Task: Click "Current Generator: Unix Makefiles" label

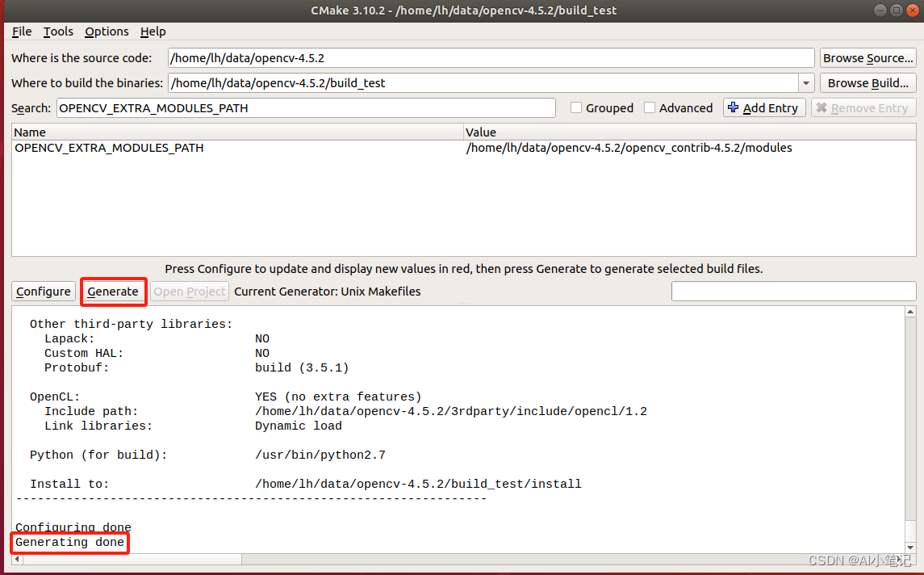Action: point(327,292)
